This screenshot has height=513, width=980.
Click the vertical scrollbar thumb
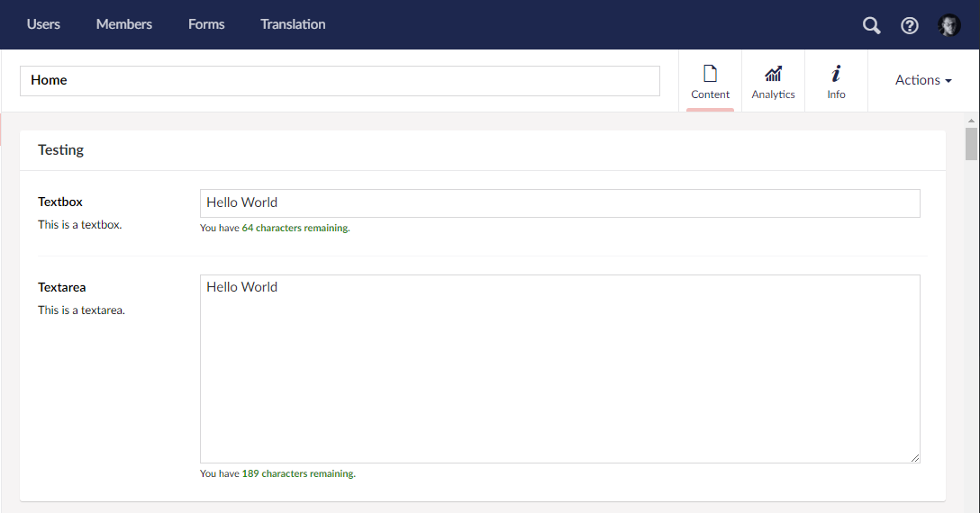(971, 144)
